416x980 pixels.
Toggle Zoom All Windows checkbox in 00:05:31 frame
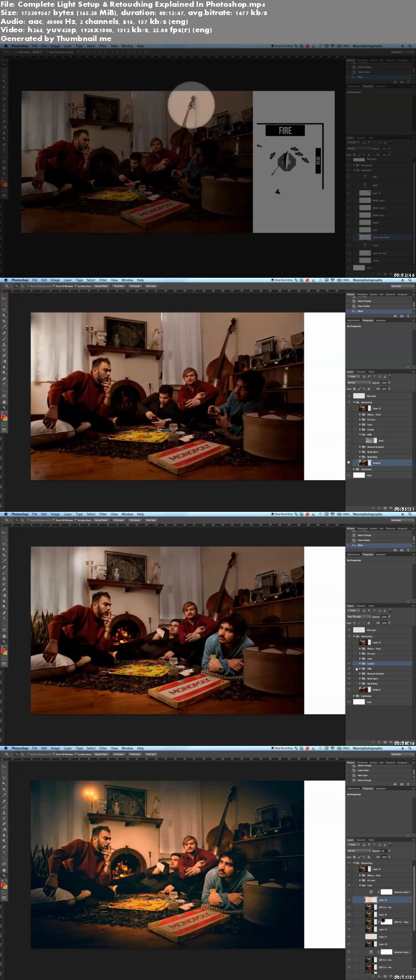pyautogui.click(x=54, y=286)
